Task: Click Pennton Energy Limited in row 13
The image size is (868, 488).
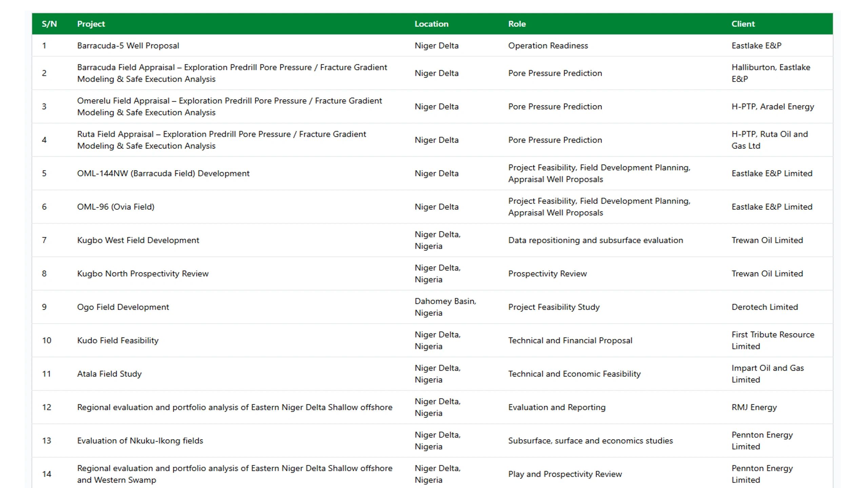Action: (x=762, y=441)
